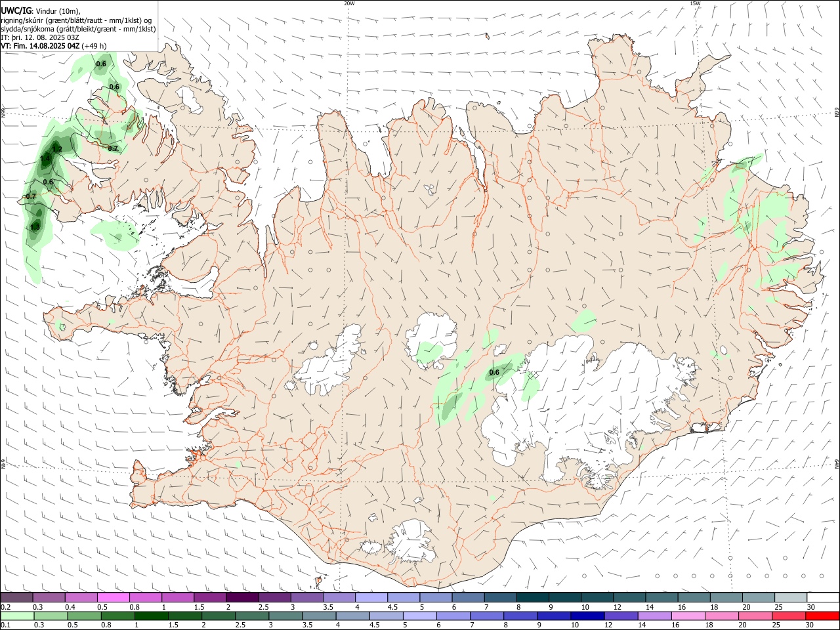Click the 15W longitude label
Image resolution: width=840 pixels, height=630 pixels.
click(x=695, y=3)
